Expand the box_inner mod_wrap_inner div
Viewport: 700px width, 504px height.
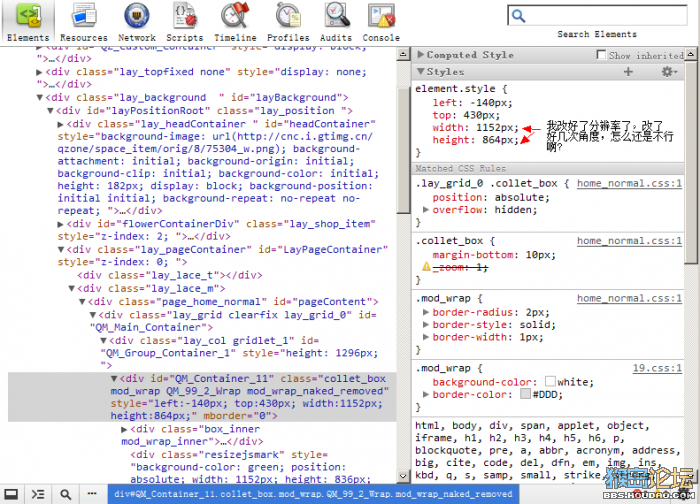point(125,429)
